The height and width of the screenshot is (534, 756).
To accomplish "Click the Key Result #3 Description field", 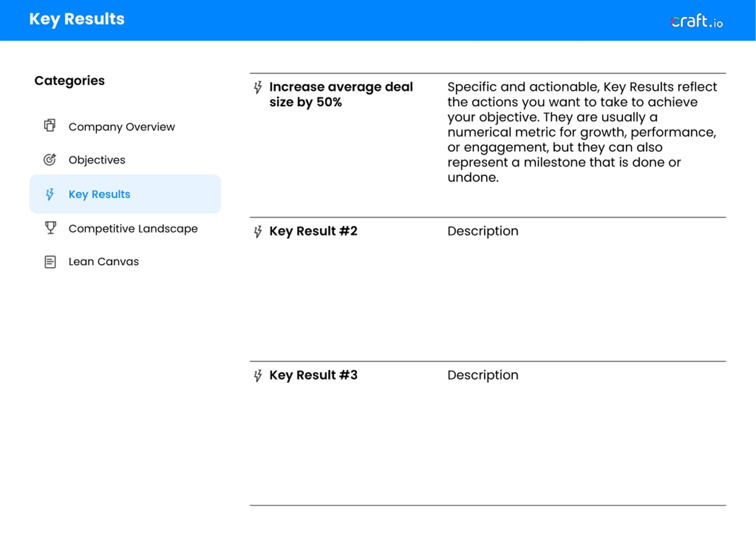I will pos(483,375).
